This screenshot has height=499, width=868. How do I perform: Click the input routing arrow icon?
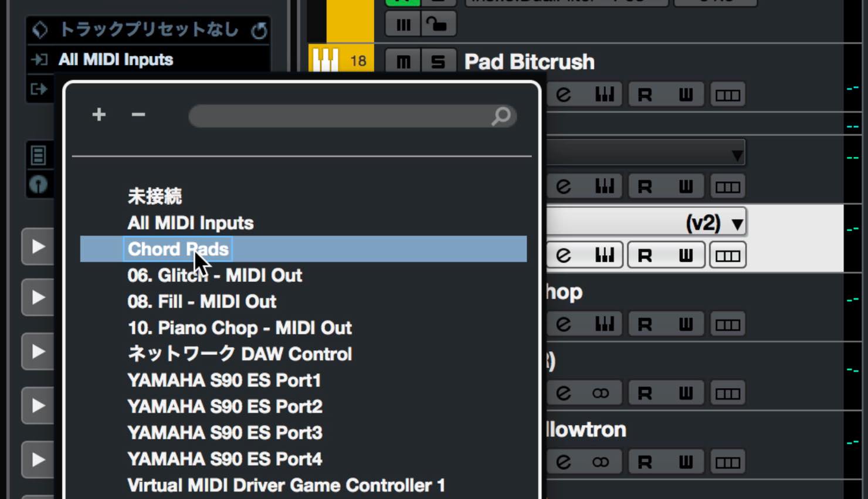(x=39, y=59)
